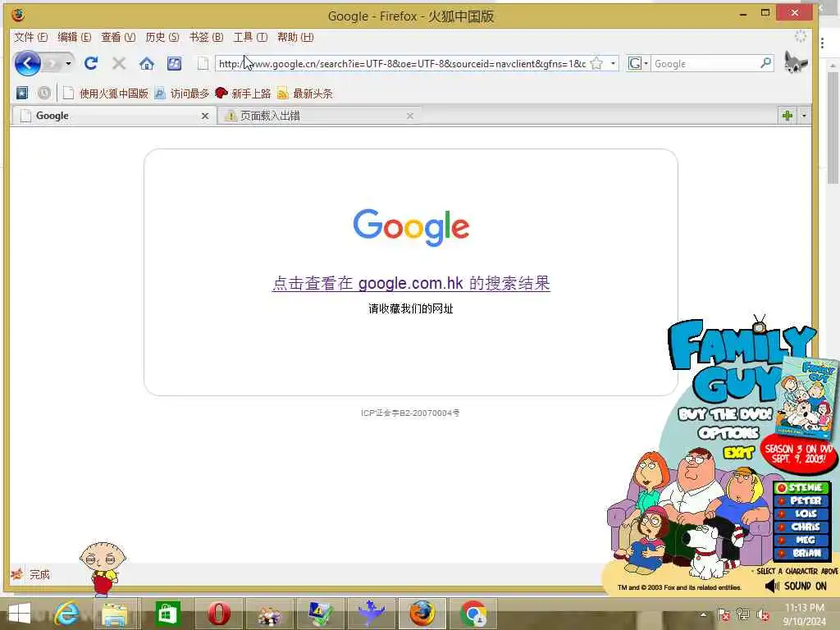The height and width of the screenshot is (630, 840).
Task: Expand the list all tabs dropdown
Action: (804, 116)
